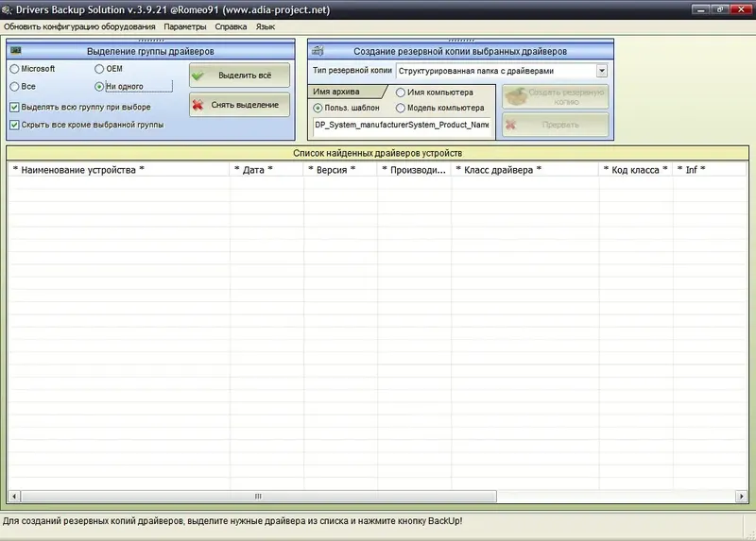Minimize the Drivers Backup Solution window

click(700, 9)
